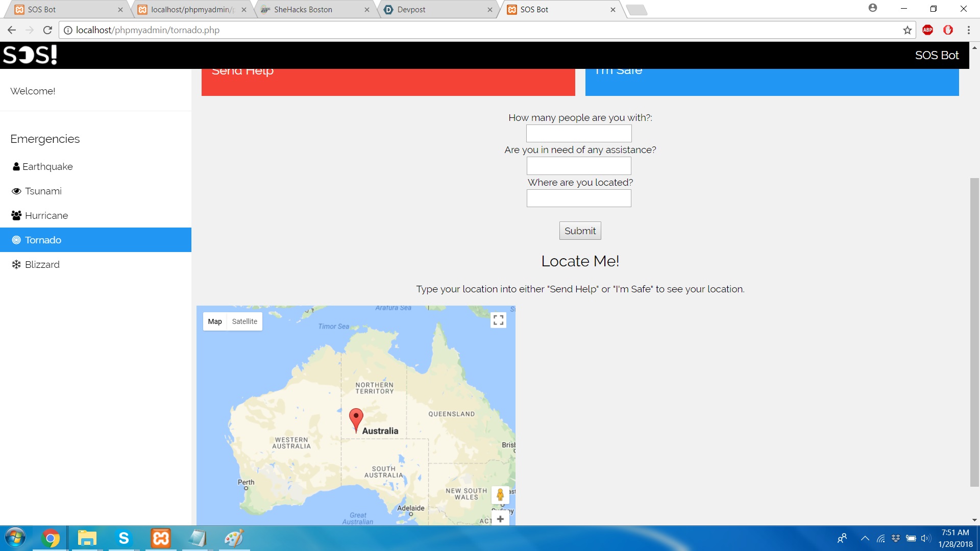This screenshot has width=980, height=551.
Task: Open Chrome's three-dot menu
Action: (968, 30)
